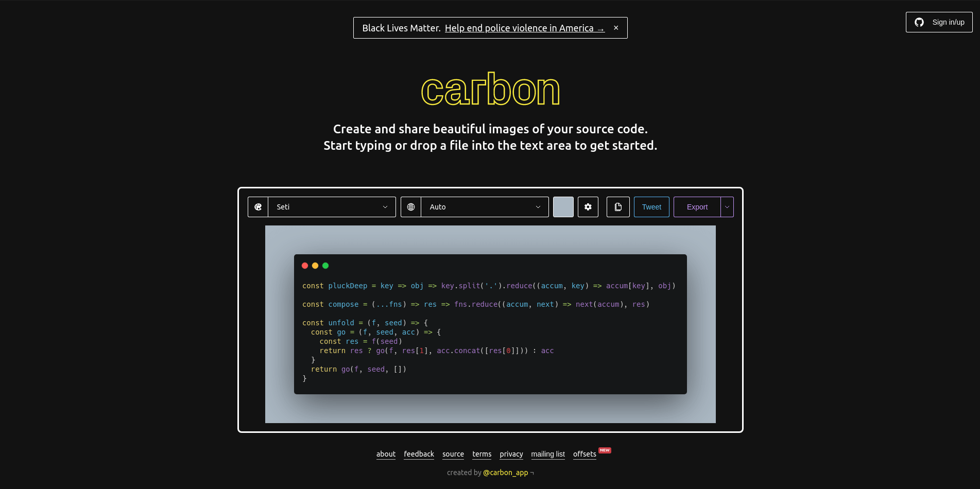
Task: Open the background color swatch picker
Action: (563, 207)
